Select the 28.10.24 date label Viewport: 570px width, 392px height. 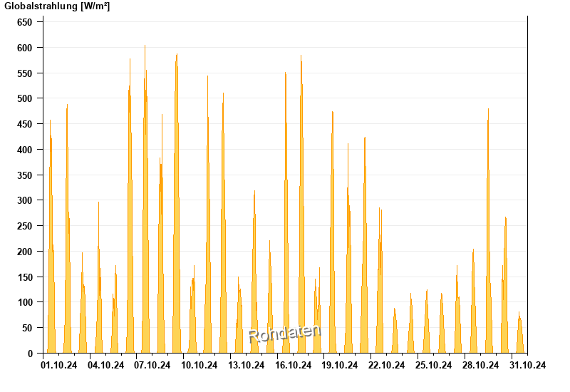pyautogui.click(x=480, y=365)
